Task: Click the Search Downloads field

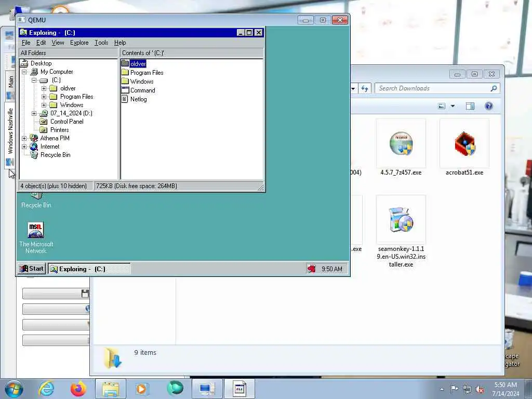Action: (x=433, y=88)
